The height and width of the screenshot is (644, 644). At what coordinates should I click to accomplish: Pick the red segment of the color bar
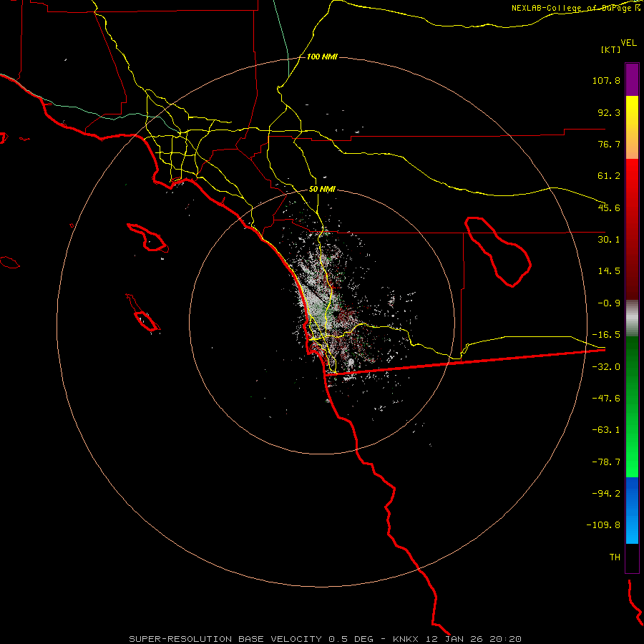tap(632, 229)
